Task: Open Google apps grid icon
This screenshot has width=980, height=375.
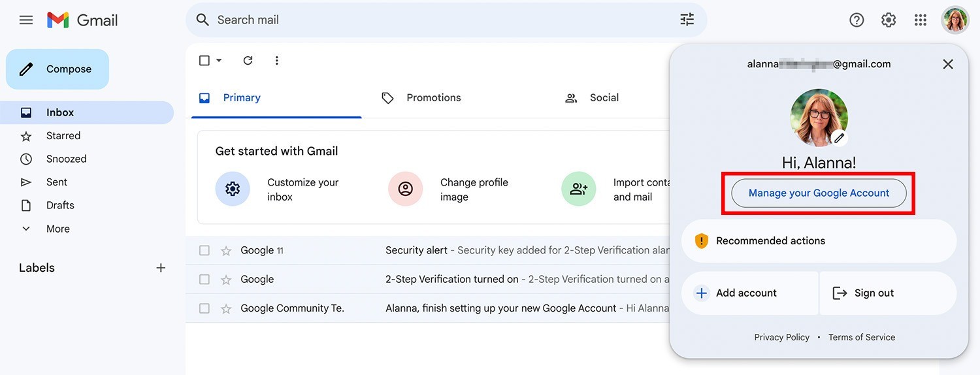Action: 921,20
